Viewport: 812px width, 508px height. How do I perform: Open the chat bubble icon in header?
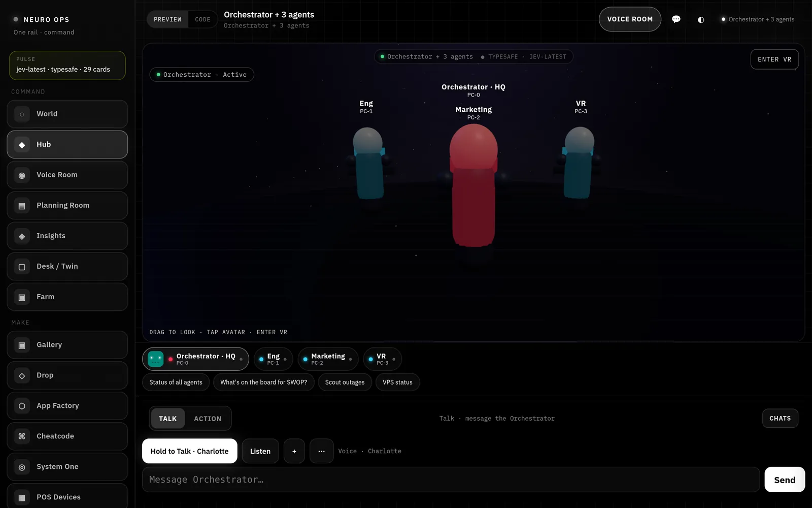[x=676, y=19]
